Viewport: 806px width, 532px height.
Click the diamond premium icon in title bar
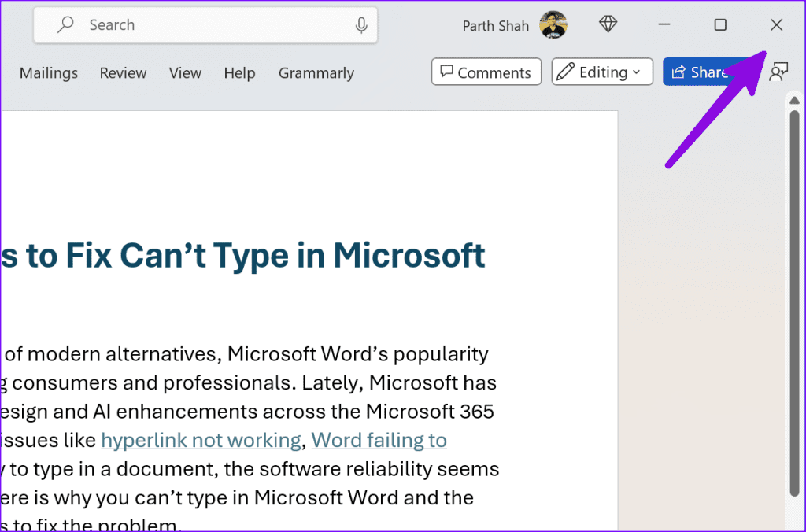(x=608, y=25)
